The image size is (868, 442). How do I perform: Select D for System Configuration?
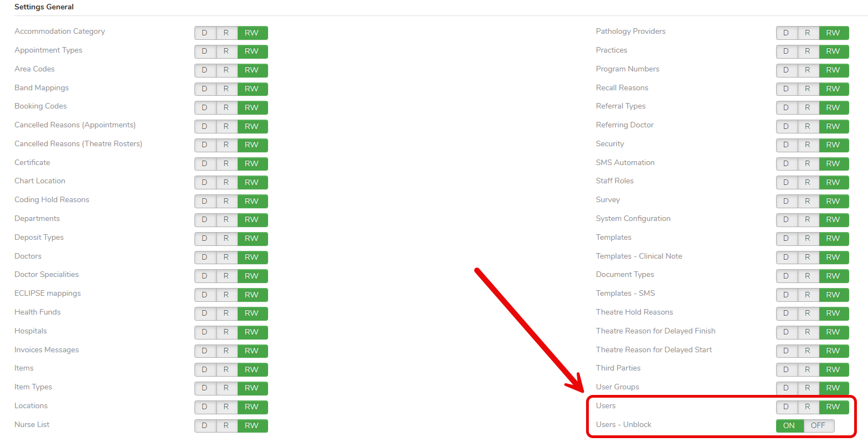coord(786,219)
